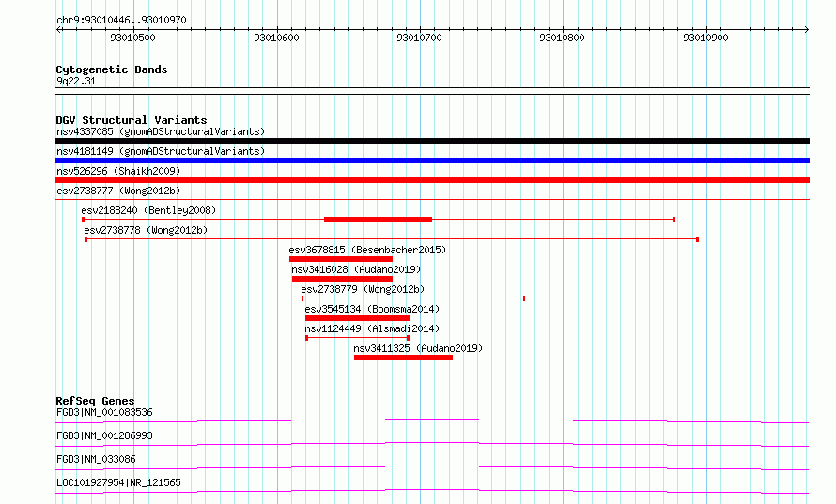Select esv3545134 (Boomsma2014) label
836x504 pixels.
pos(372,309)
